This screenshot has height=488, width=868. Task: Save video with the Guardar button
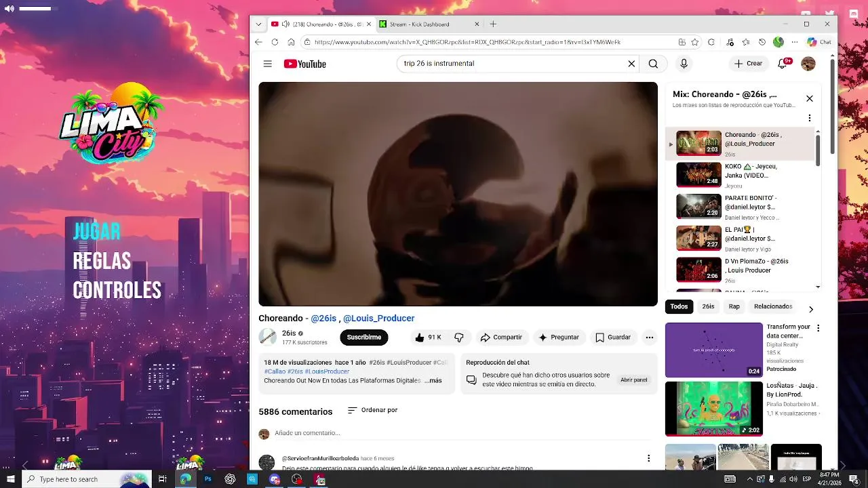point(613,337)
